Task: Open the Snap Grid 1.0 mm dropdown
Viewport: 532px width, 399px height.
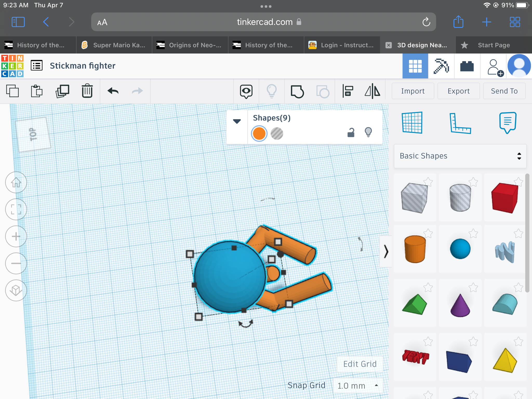Action: click(x=358, y=385)
